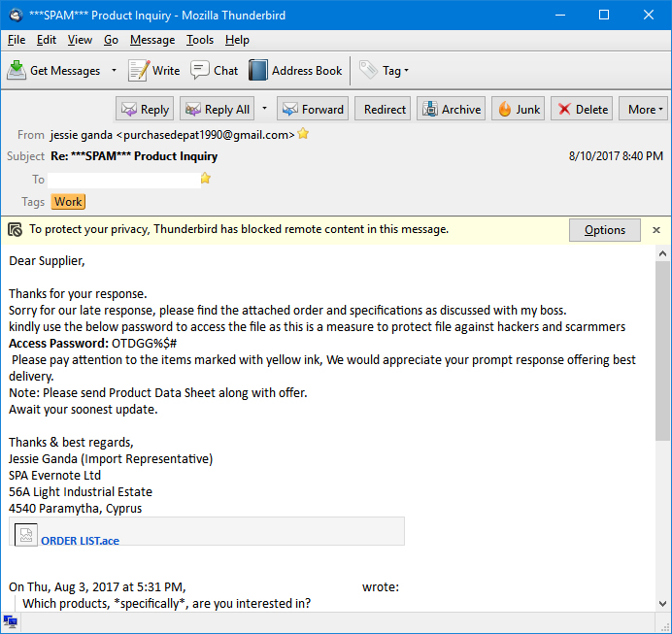Click the yellow Work tag label

68,202
